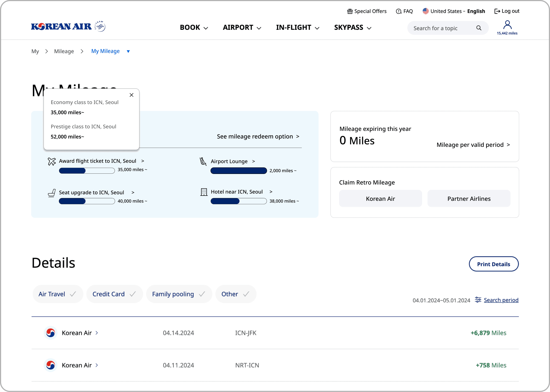This screenshot has width=550, height=392.
Task: Expand Korean Air NRT-ICN entry chevron
Action: click(x=97, y=365)
